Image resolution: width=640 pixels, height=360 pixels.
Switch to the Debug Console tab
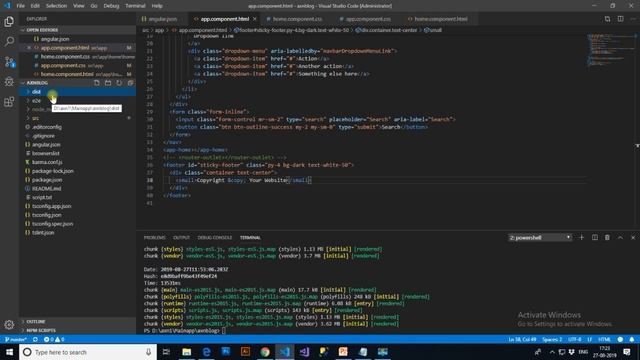pos(215,238)
